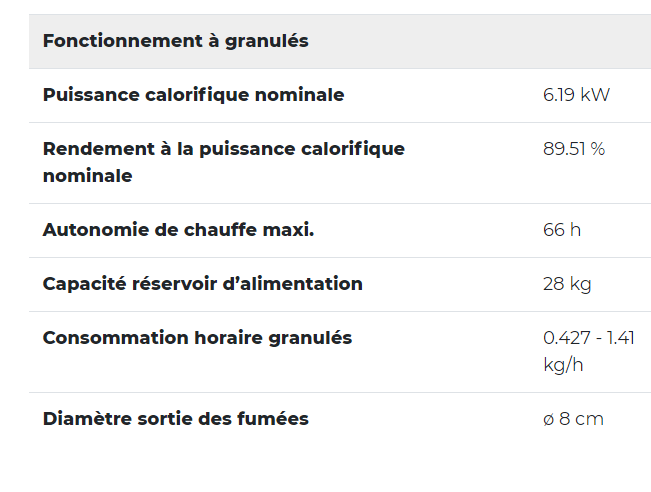
Task: Click the 6.19 kW power value
Action: point(576,95)
